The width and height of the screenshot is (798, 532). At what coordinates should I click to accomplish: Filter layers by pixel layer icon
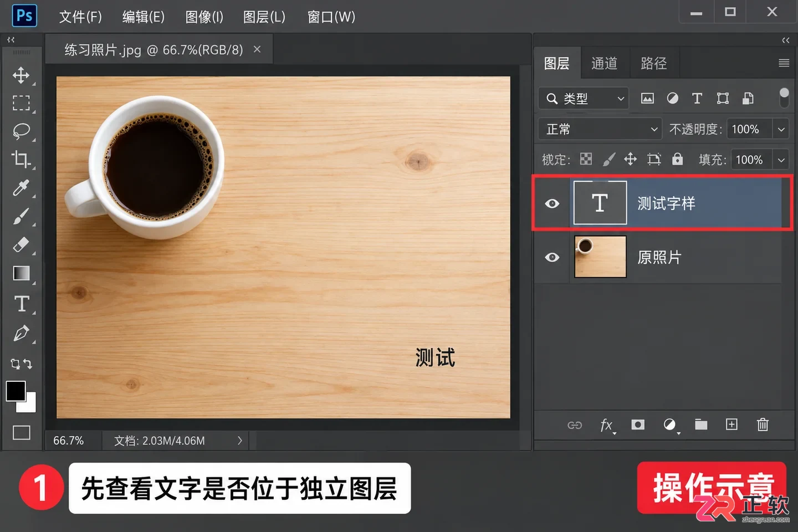647,99
